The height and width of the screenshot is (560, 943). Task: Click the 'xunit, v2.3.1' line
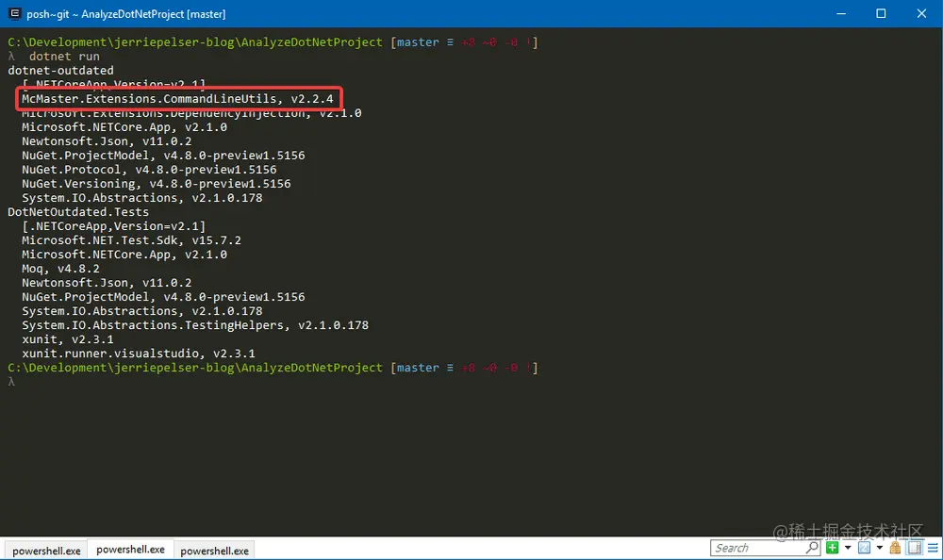[67, 339]
